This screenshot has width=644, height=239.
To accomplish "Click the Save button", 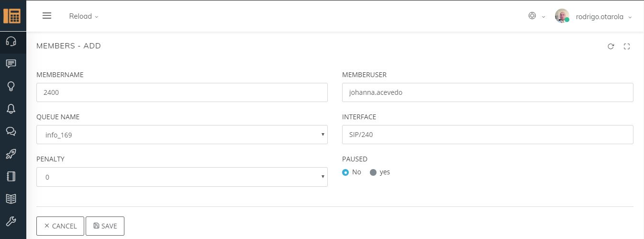I will coord(105,226).
